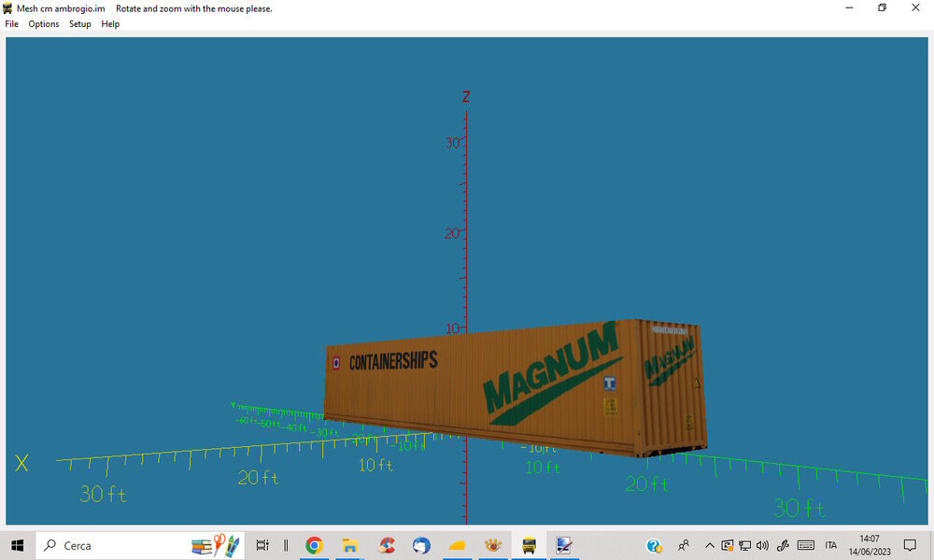Open the editor icon with pencil in taskbar
Viewport: 934px width, 560px height.
(x=564, y=545)
